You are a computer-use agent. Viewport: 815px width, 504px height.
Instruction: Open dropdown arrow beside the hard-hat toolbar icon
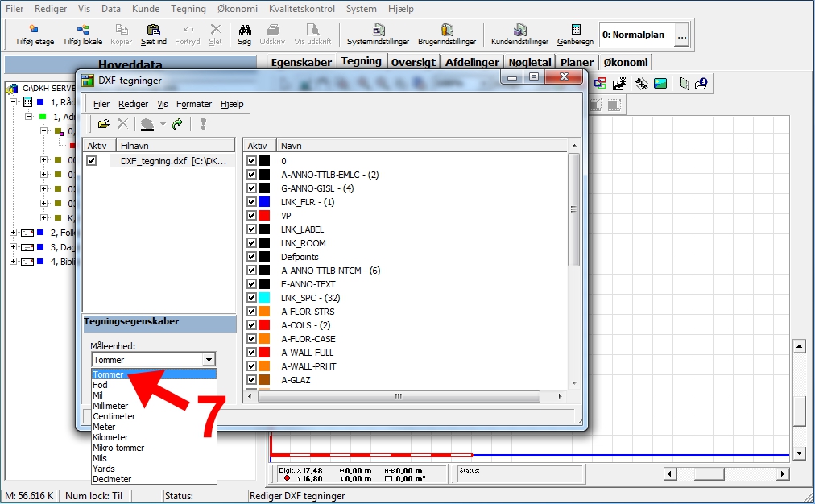[163, 124]
